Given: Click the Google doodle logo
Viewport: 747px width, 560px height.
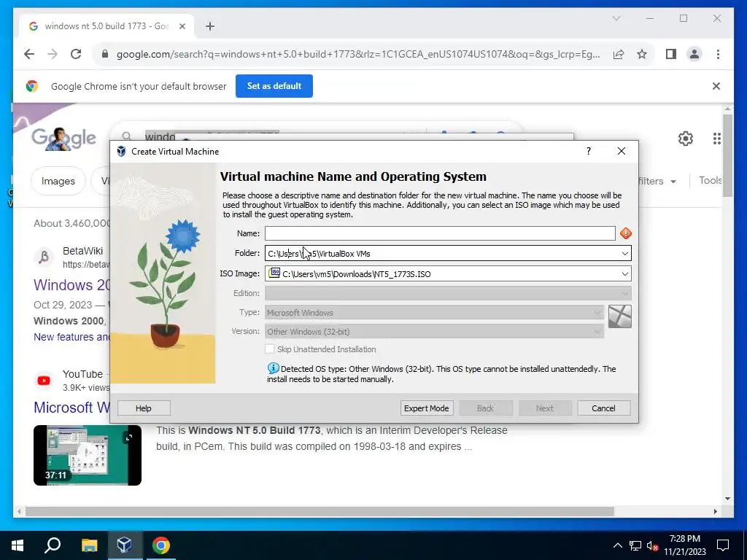Looking at the screenshot, I should point(64,139).
